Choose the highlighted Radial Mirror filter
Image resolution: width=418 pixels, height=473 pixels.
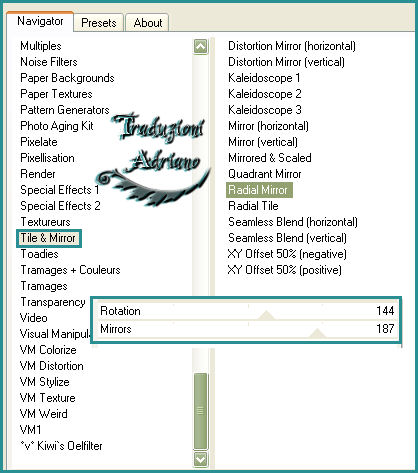tap(259, 190)
